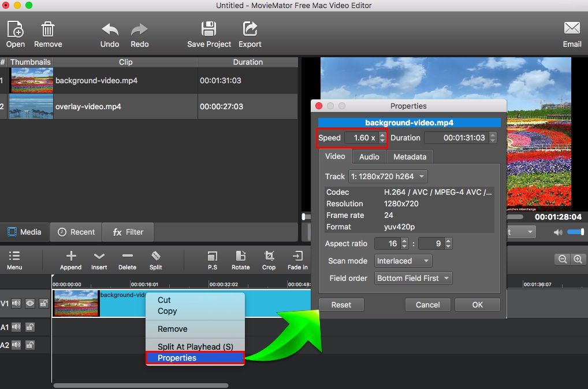Open the Recent tab
The image size is (588, 389).
[76, 232]
